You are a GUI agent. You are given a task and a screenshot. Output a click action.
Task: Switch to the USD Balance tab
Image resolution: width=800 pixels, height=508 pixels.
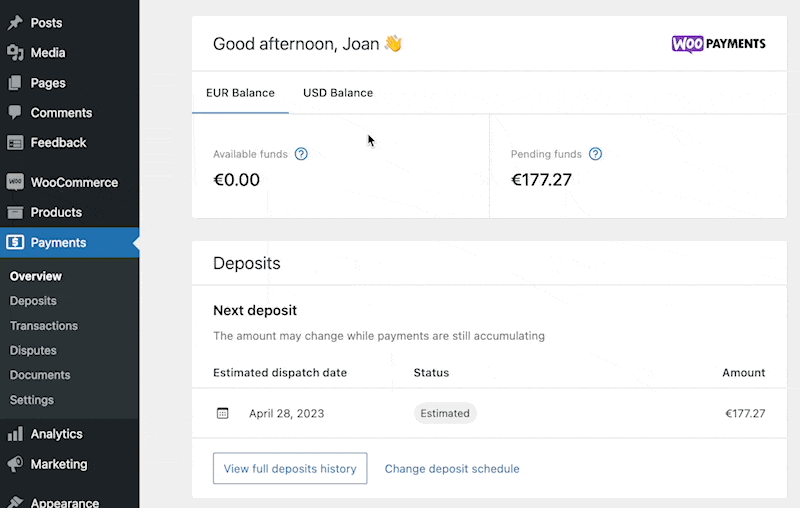[338, 93]
